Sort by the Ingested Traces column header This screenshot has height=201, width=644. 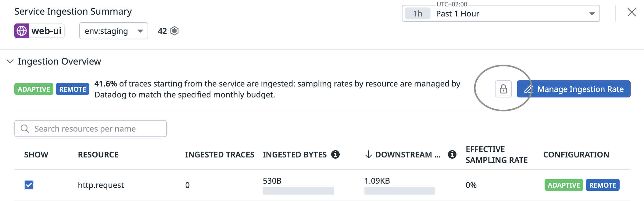pos(220,155)
